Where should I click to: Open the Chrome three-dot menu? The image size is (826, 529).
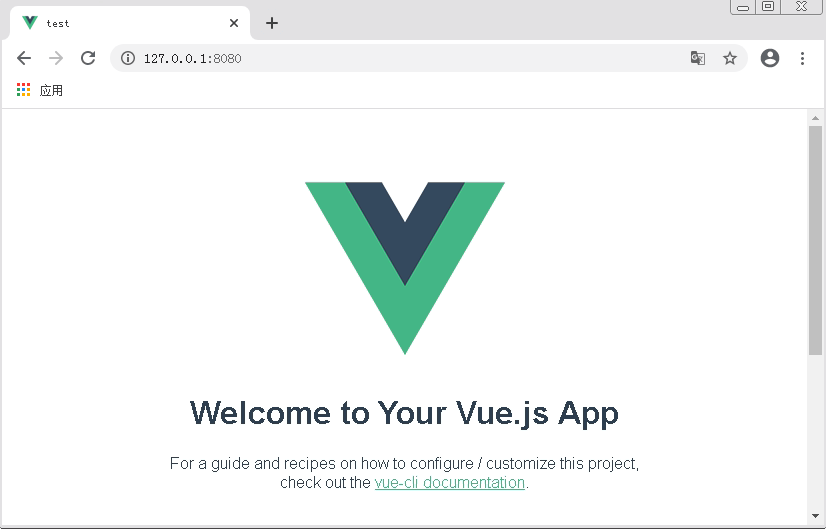pyautogui.click(x=802, y=58)
